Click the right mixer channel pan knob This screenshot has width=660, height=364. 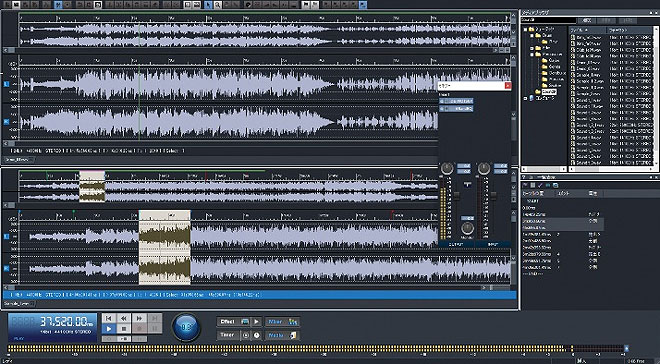(484, 168)
